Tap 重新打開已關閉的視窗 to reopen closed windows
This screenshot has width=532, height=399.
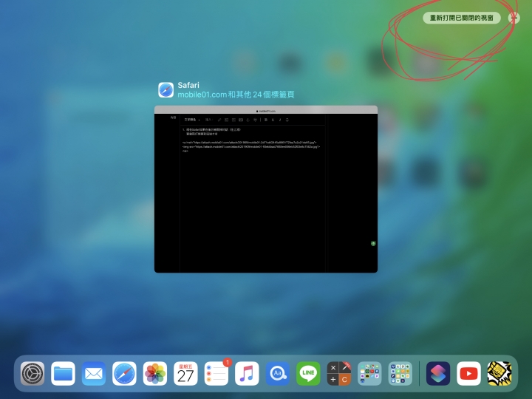(x=461, y=18)
